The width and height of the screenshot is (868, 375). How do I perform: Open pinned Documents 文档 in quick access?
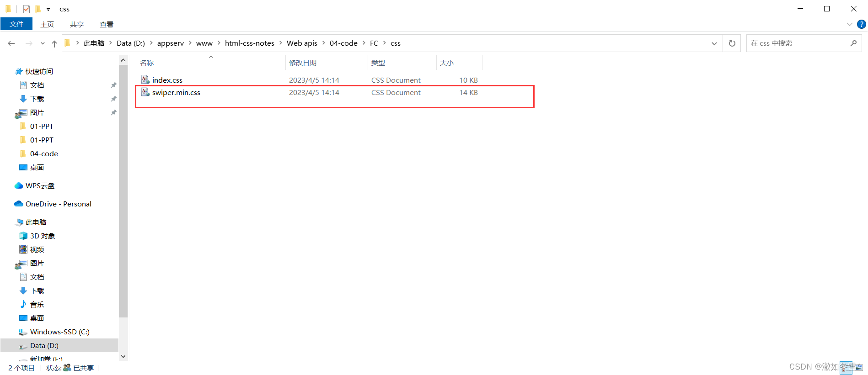tap(37, 85)
